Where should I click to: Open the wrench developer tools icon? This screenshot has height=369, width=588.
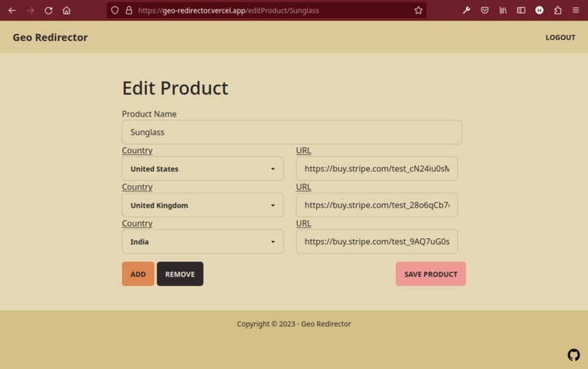point(466,10)
